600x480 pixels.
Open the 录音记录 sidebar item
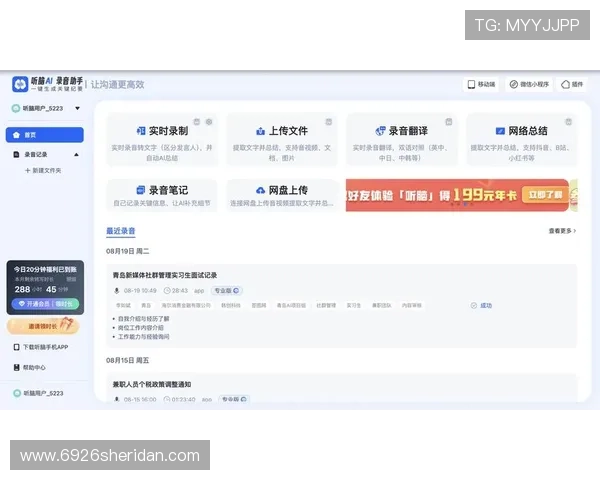click(36, 154)
